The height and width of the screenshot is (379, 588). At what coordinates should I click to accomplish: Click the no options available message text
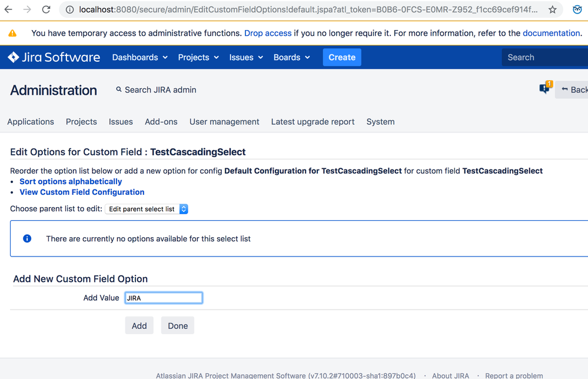[148, 239]
